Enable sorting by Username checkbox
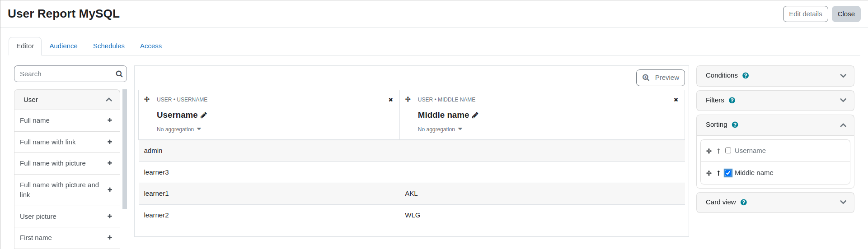 (728, 151)
